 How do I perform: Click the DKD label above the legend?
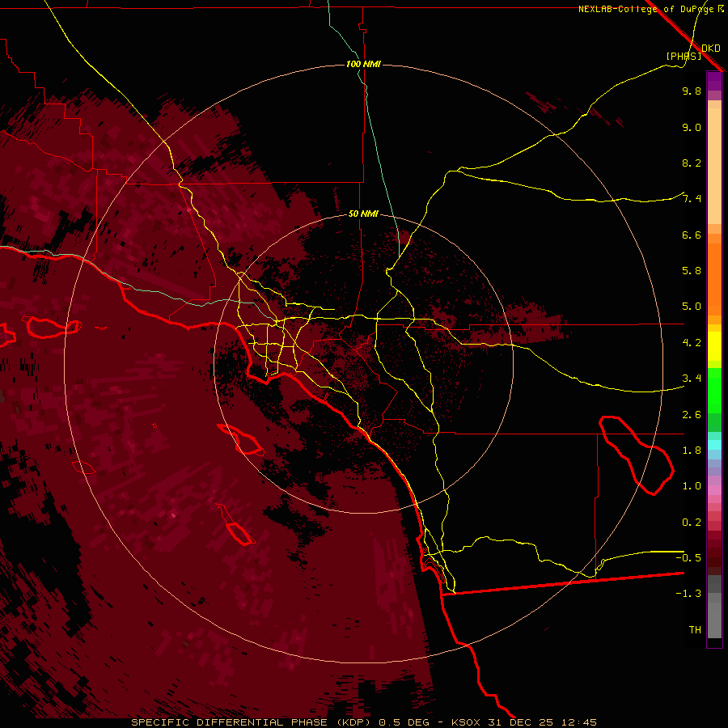(710, 48)
